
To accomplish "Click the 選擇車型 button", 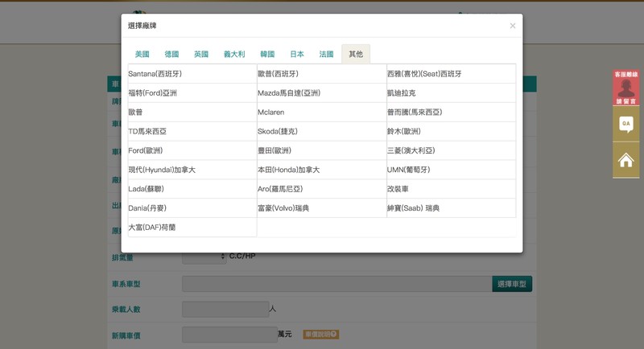I will pos(512,284).
